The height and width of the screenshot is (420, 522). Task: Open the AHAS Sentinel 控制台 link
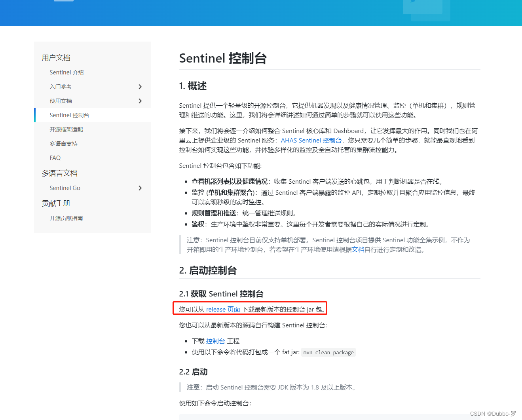click(x=311, y=140)
